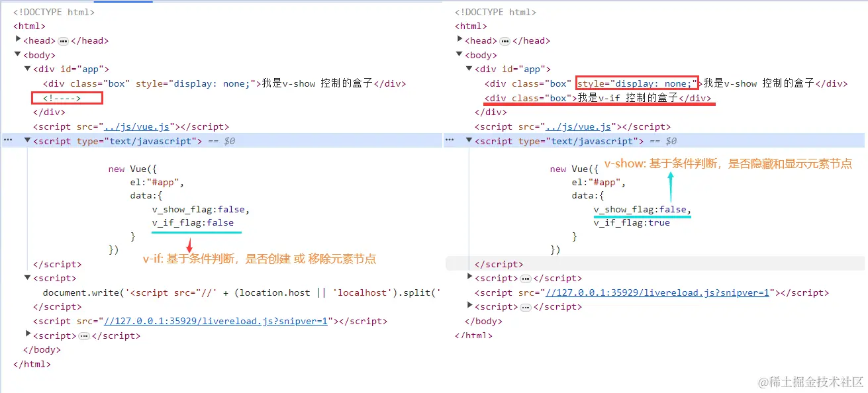868x393 pixels.
Task: Expand collapsed script below livereload in right panel
Action: pyautogui.click(x=470, y=306)
